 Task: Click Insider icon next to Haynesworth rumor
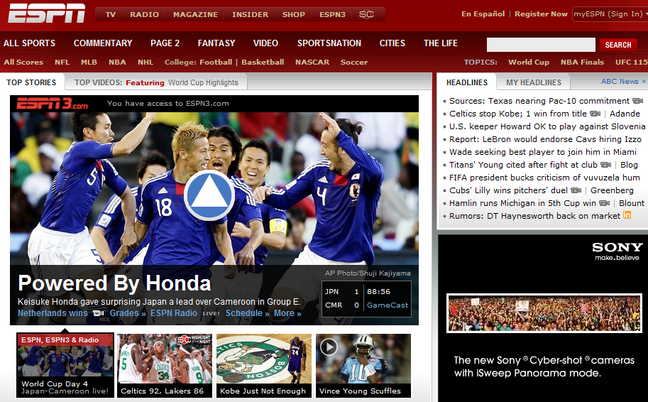(627, 215)
